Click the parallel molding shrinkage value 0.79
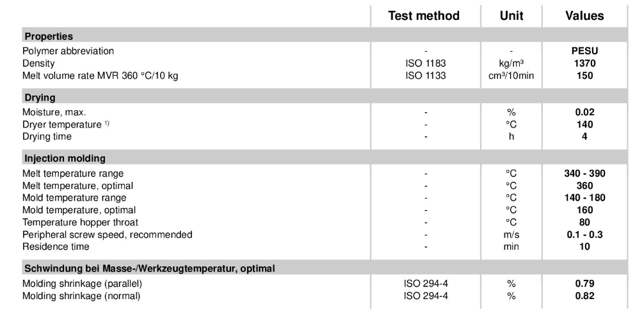 pos(584,283)
